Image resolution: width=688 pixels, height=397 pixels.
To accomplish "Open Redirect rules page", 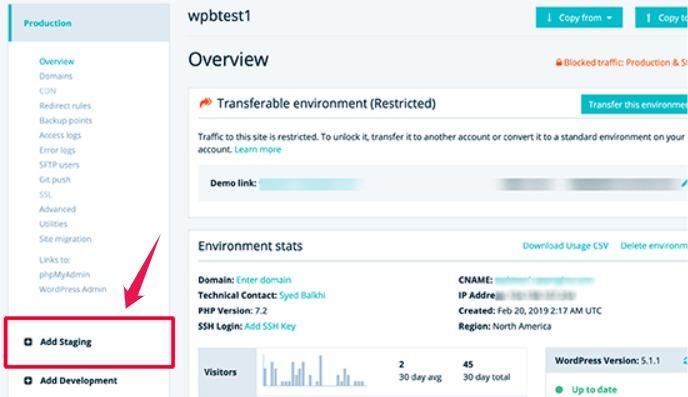I will click(x=65, y=106).
